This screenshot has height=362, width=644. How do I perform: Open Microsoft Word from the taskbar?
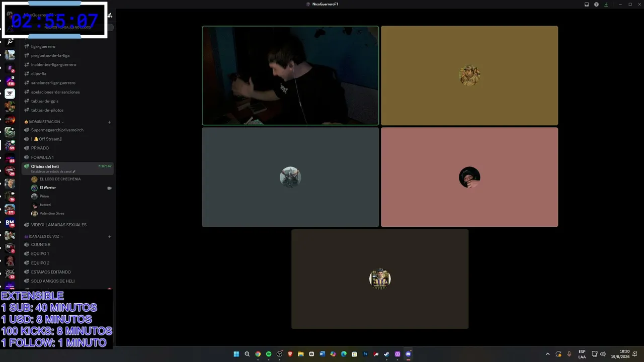(x=323, y=354)
